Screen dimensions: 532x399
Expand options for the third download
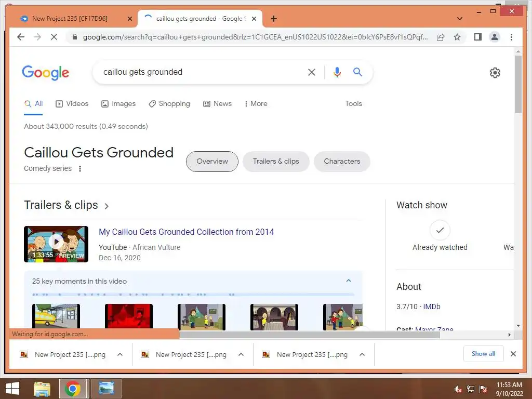362,354
